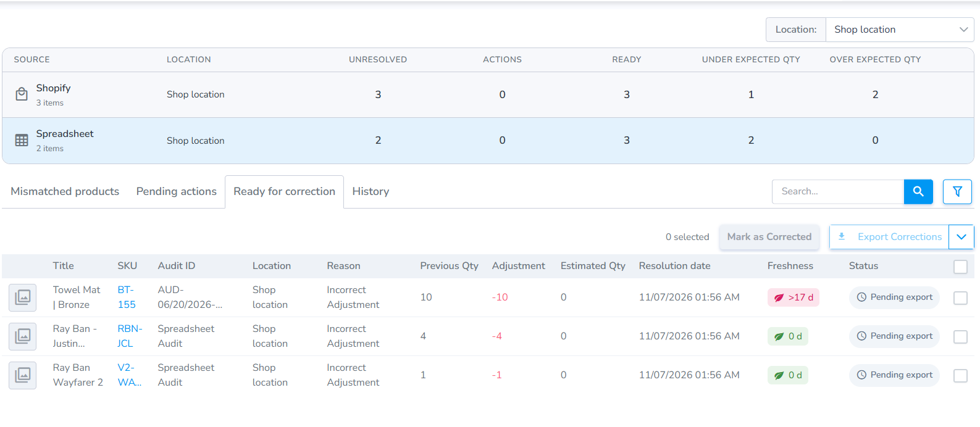Click the -4 adjustment value
This screenshot has width=980, height=427.
tap(496, 336)
